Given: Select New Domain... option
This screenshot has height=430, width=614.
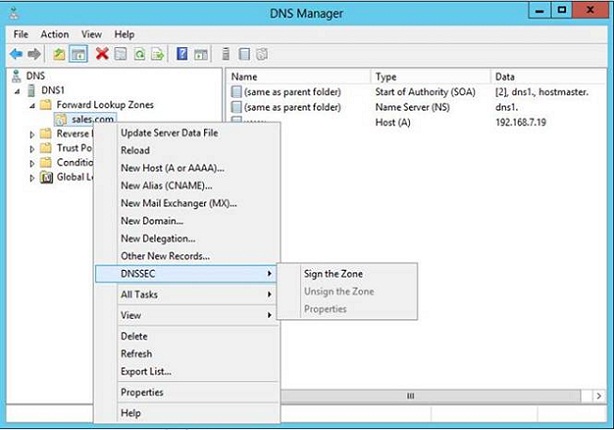Looking at the screenshot, I should 186,221.
